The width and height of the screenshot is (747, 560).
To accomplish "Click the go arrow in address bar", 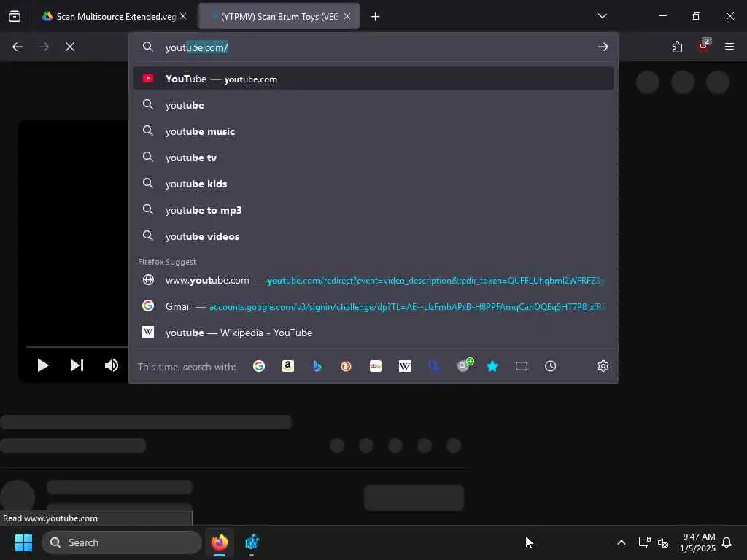I will click(603, 47).
